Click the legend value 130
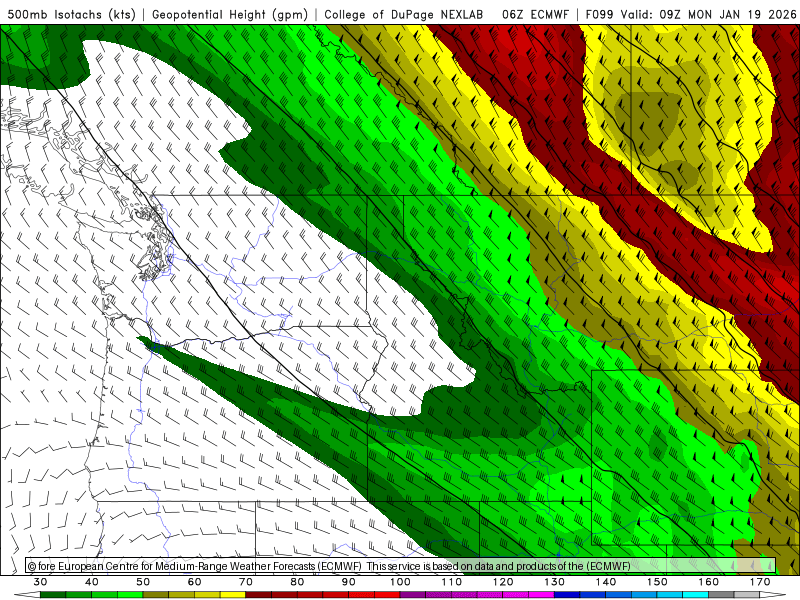This screenshot has height=600, width=800. [x=555, y=582]
